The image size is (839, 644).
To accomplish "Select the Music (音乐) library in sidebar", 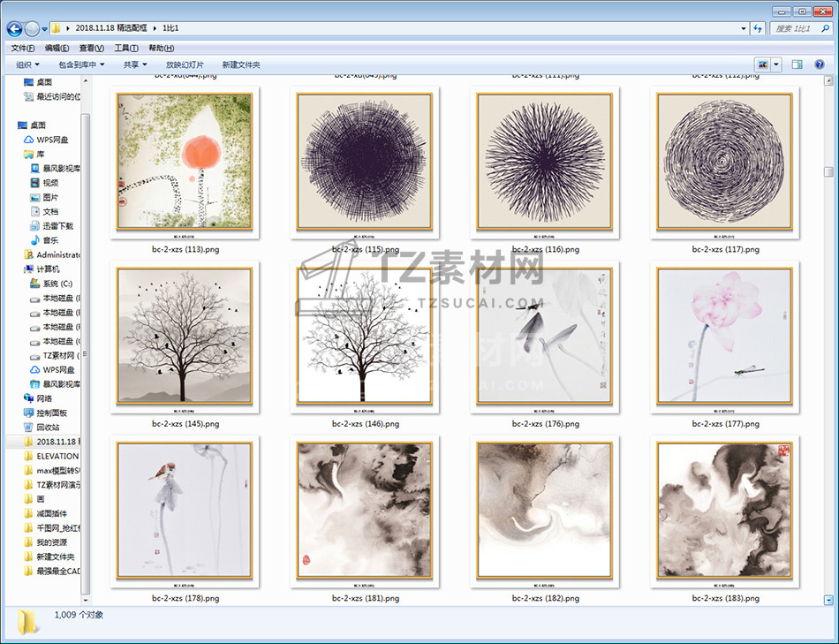I will click(x=50, y=240).
